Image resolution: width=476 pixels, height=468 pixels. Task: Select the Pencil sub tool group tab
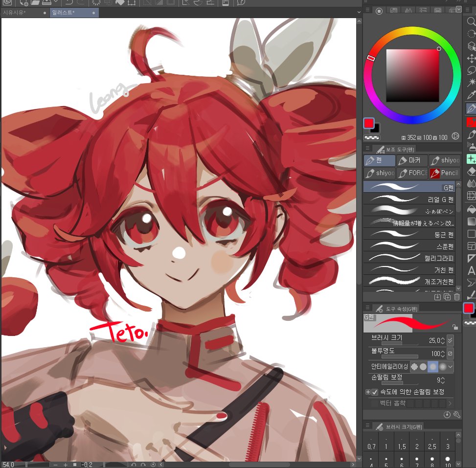click(x=445, y=173)
